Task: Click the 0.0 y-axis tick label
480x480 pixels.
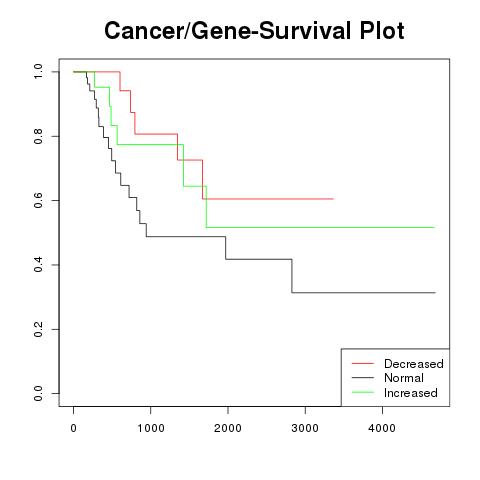Action: point(38,393)
